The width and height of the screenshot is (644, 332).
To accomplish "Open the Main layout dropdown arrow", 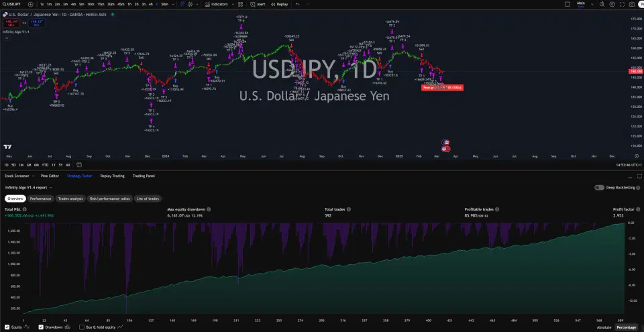I will 592,4.
